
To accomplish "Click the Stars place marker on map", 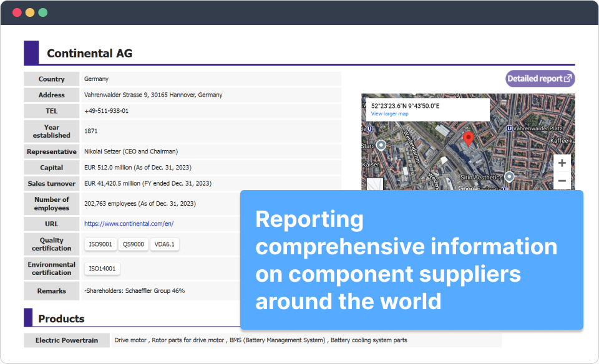I will [x=382, y=145].
